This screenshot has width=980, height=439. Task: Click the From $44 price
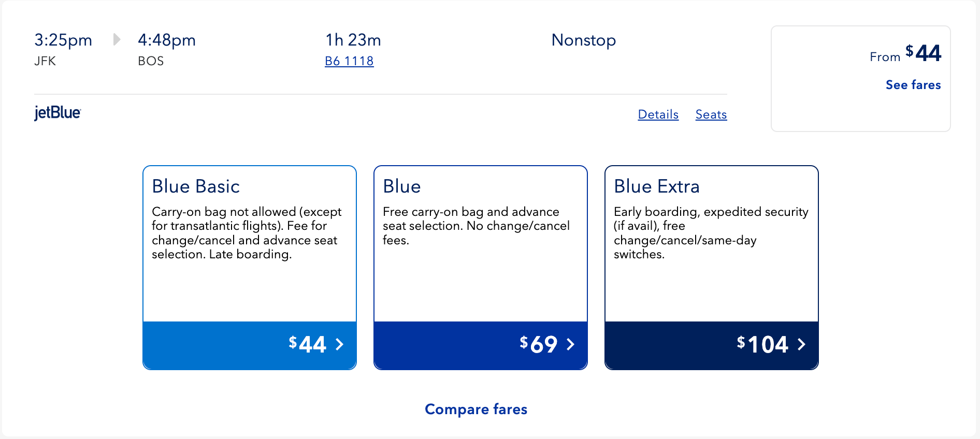click(905, 54)
